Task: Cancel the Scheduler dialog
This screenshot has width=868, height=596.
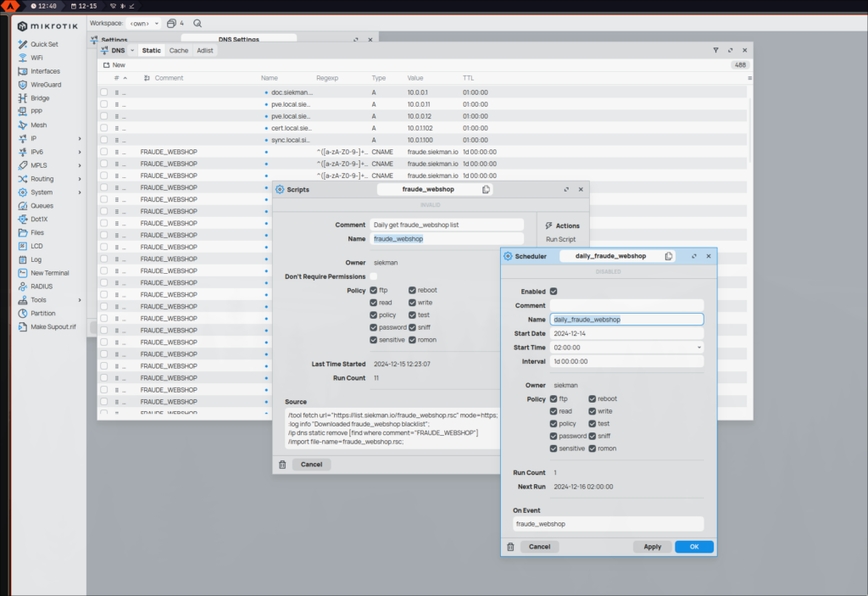Action: tap(539, 547)
